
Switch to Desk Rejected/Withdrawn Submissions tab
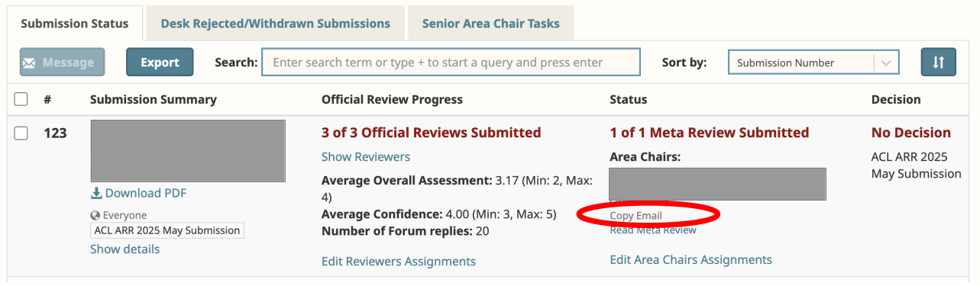(275, 24)
